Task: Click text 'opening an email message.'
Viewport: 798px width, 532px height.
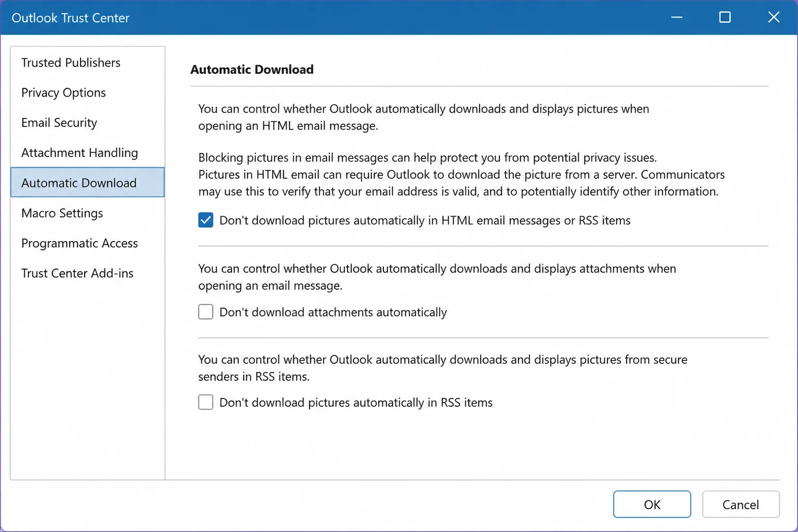Action: pos(270,286)
